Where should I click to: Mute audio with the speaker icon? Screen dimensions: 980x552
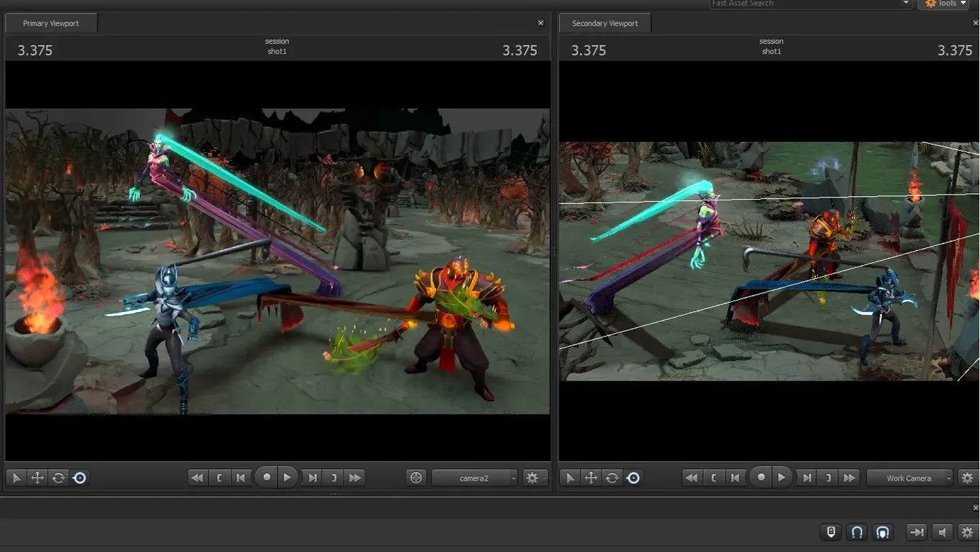click(x=942, y=533)
